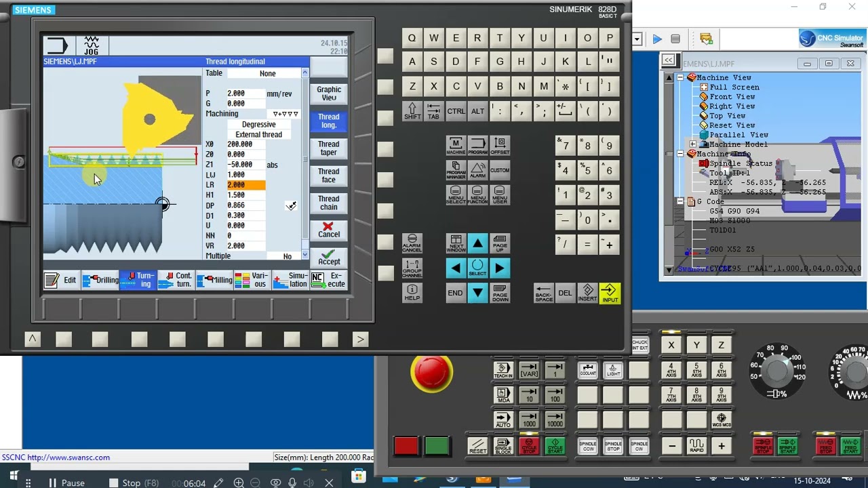Click the spindle override rotary dial

[776, 370]
